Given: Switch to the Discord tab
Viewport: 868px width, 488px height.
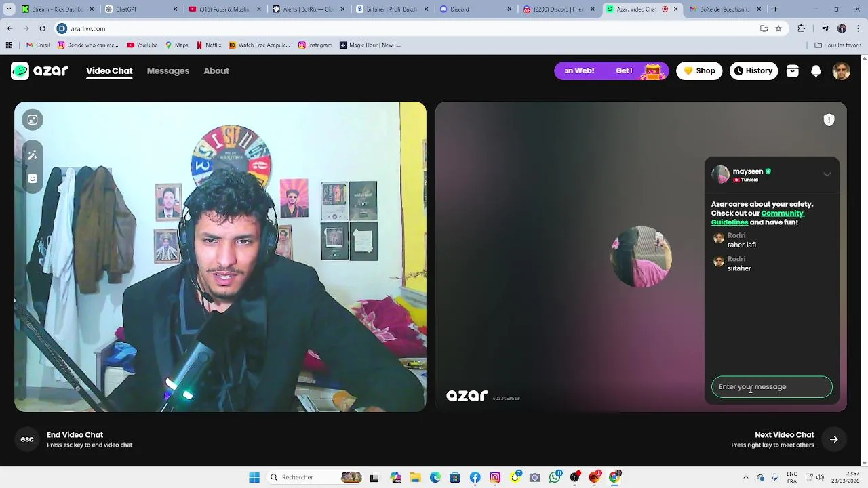Looking at the screenshot, I should coord(476,9).
